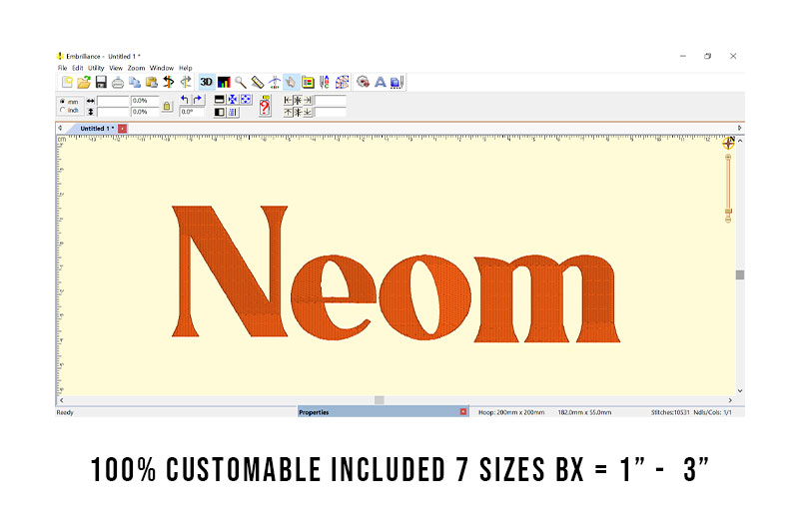Viewport: 799px width, 532px height.
Task: Align objects to bottom edge
Action: (308, 112)
